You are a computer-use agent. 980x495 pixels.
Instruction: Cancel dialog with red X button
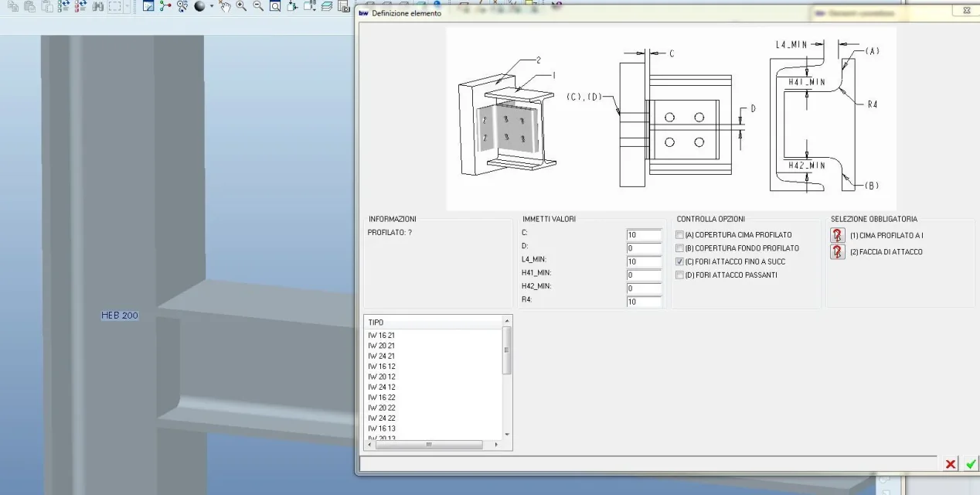point(951,464)
